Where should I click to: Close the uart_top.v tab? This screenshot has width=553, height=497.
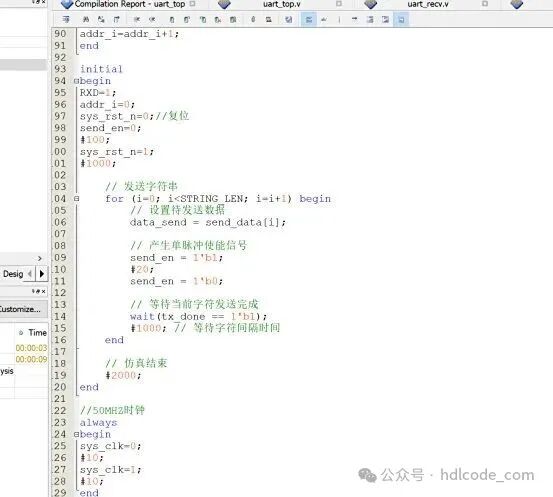(339, 4)
